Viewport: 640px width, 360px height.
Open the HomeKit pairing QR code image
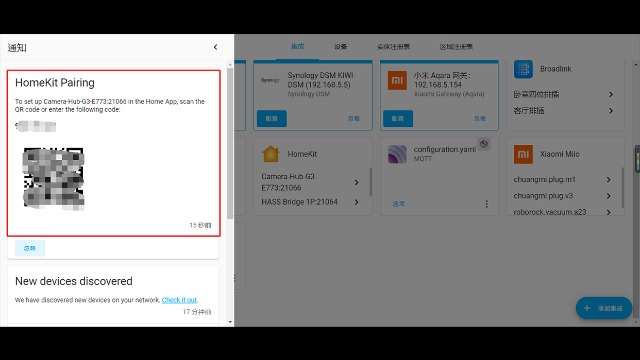click(x=53, y=179)
